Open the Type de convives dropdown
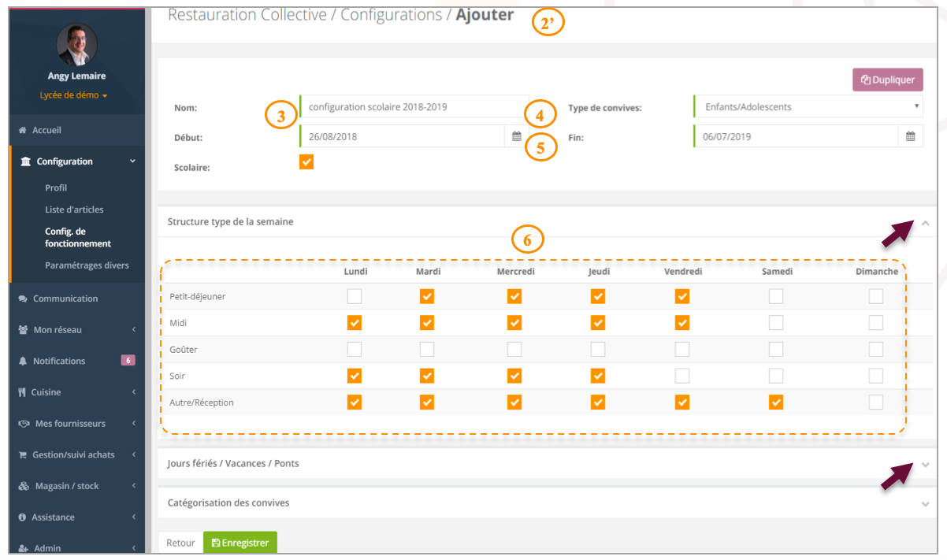 pyautogui.click(x=808, y=107)
